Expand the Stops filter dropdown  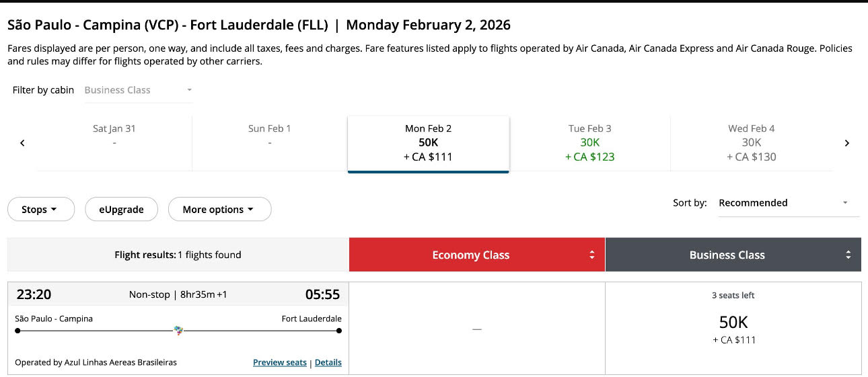tap(40, 209)
